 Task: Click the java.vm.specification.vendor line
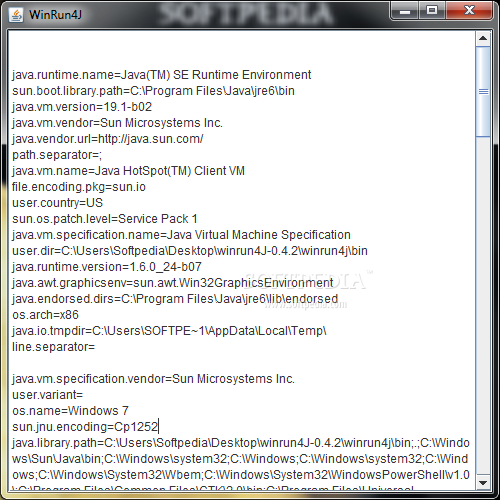point(153,379)
